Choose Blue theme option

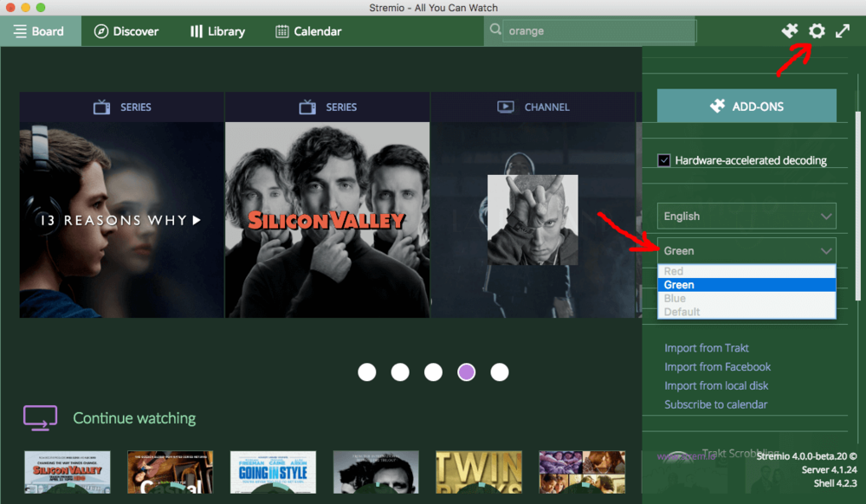(x=746, y=298)
